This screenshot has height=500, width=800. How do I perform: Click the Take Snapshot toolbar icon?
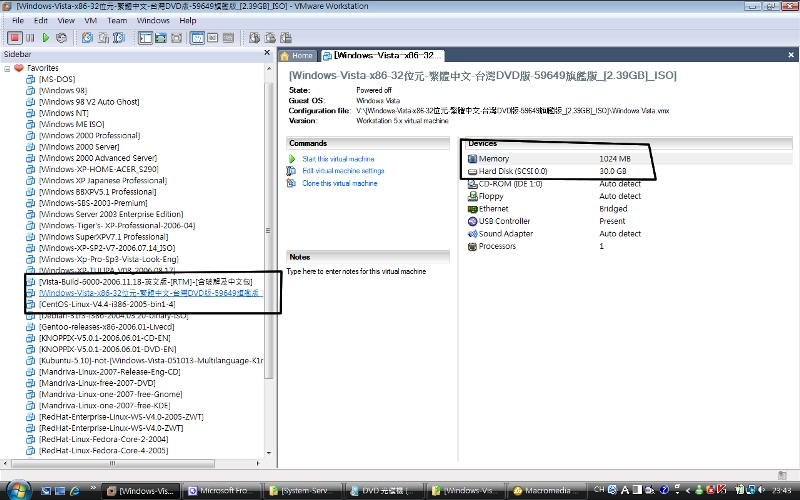point(88,38)
